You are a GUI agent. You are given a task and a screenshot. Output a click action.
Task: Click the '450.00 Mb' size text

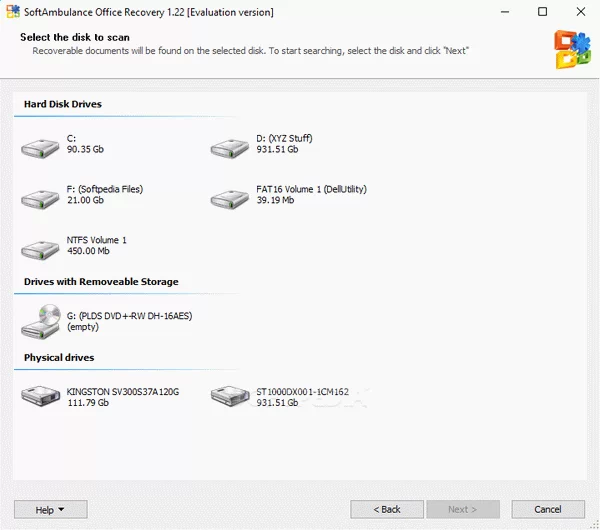[x=88, y=251]
